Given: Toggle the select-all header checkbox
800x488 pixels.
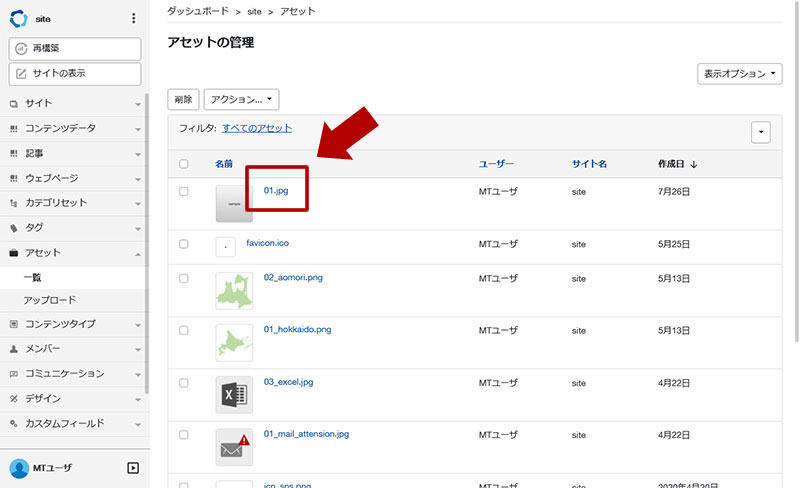Looking at the screenshot, I should tap(184, 164).
